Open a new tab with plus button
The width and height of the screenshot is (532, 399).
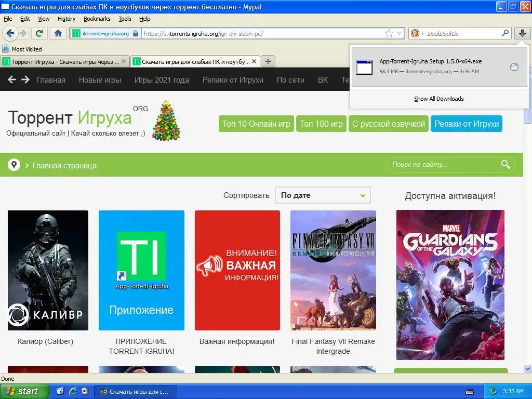point(268,61)
